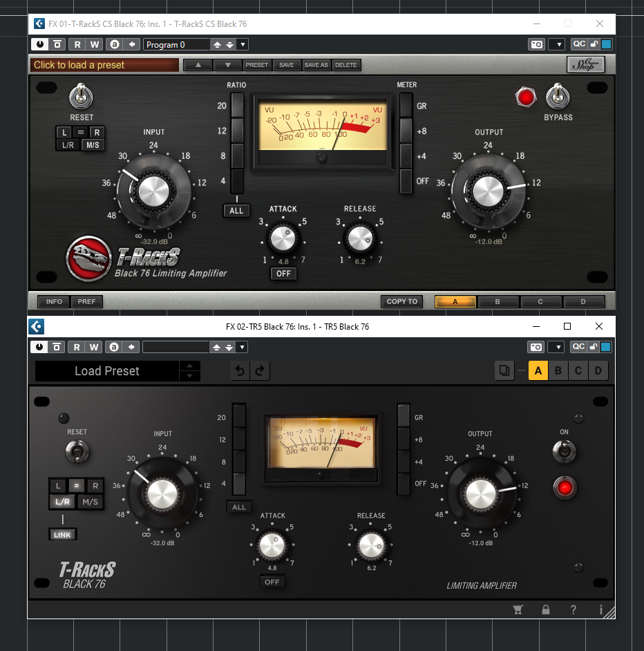Viewport: 644px width, 651px height.
Task: Click the Program 0 preset field
Action: tap(176, 44)
